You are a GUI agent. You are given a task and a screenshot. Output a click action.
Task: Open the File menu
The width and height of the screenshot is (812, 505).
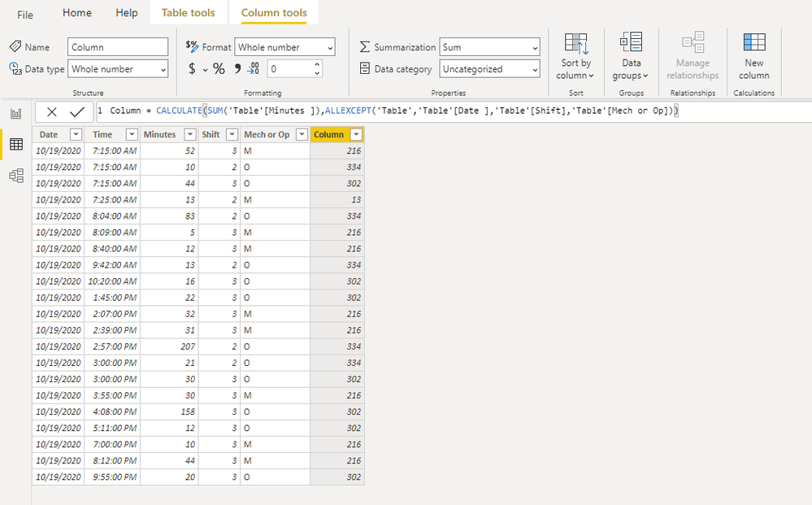[x=25, y=15]
